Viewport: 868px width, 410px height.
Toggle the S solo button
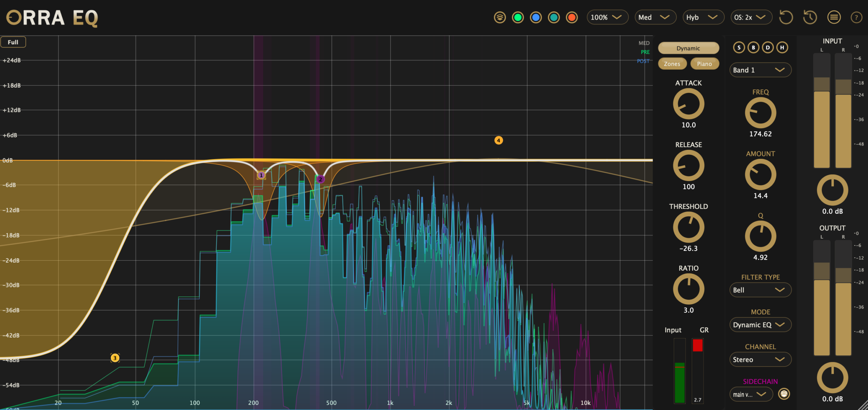[x=739, y=47]
